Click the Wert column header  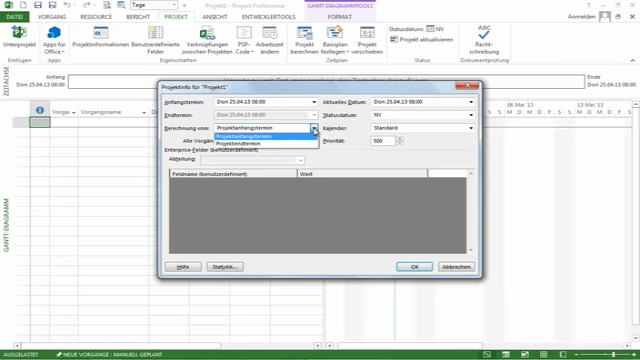tap(362, 174)
